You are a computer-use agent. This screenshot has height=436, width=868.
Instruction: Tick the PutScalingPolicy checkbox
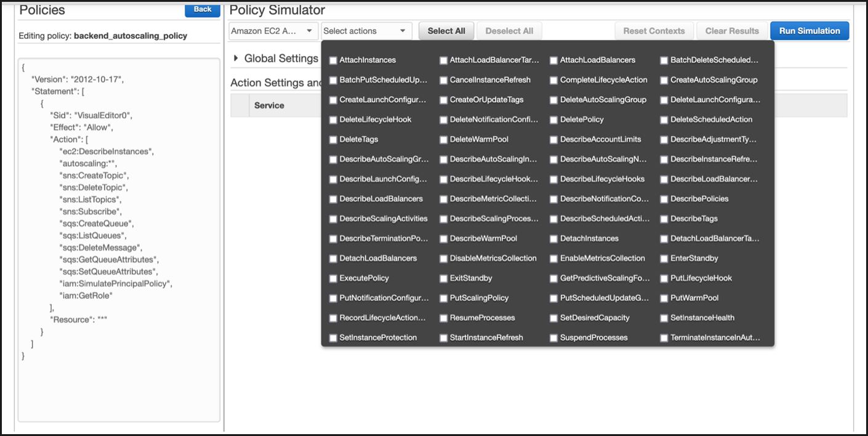[443, 298]
